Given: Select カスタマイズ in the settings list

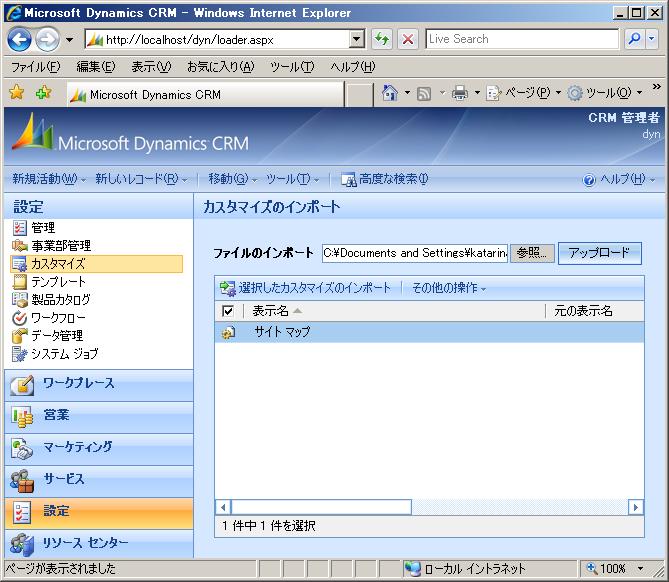Looking at the screenshot, I should click(x=96, y=264).
